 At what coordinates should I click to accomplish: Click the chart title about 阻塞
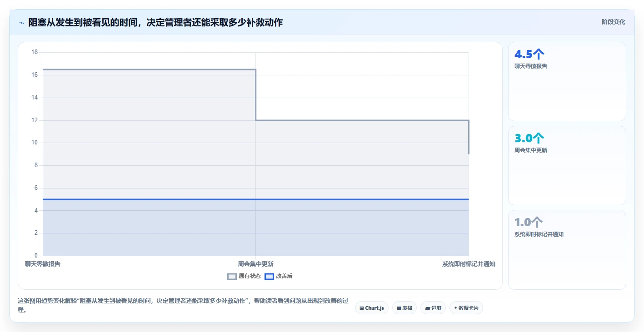tap(155, 22)
